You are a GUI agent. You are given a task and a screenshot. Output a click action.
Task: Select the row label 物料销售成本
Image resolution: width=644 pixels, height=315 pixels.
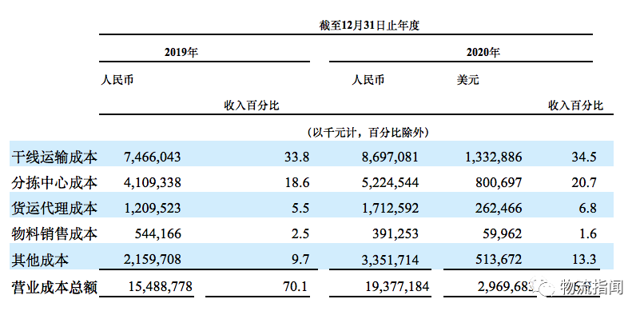[54, 234]
